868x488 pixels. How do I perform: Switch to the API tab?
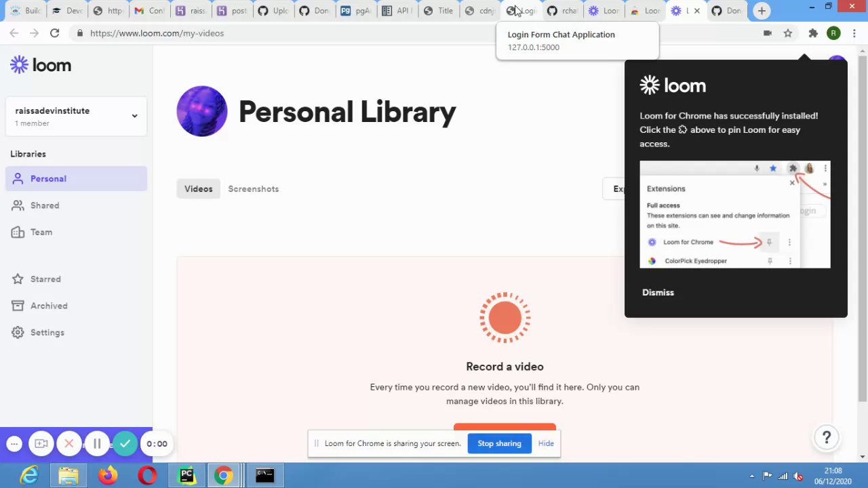click(397, 10)
